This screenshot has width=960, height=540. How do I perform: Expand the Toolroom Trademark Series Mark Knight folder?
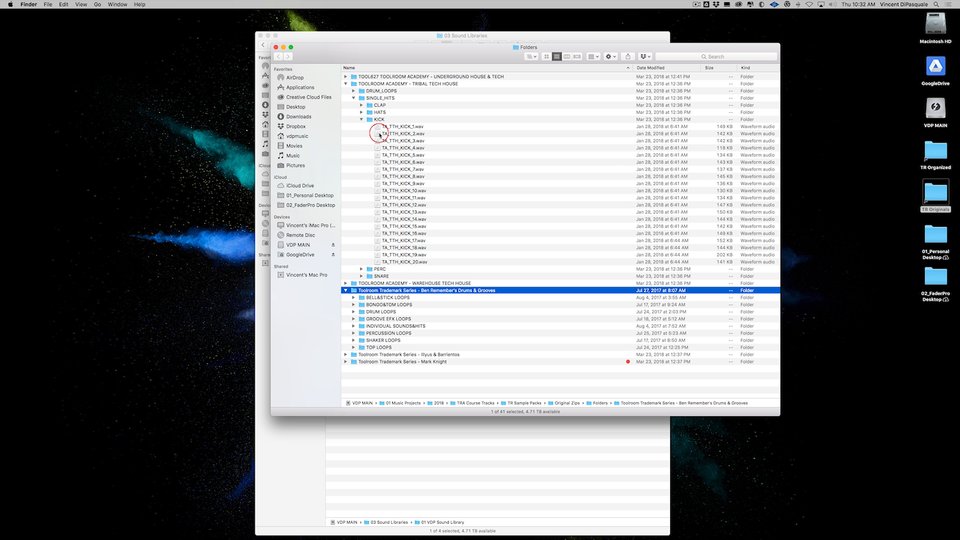coord(346,362)
